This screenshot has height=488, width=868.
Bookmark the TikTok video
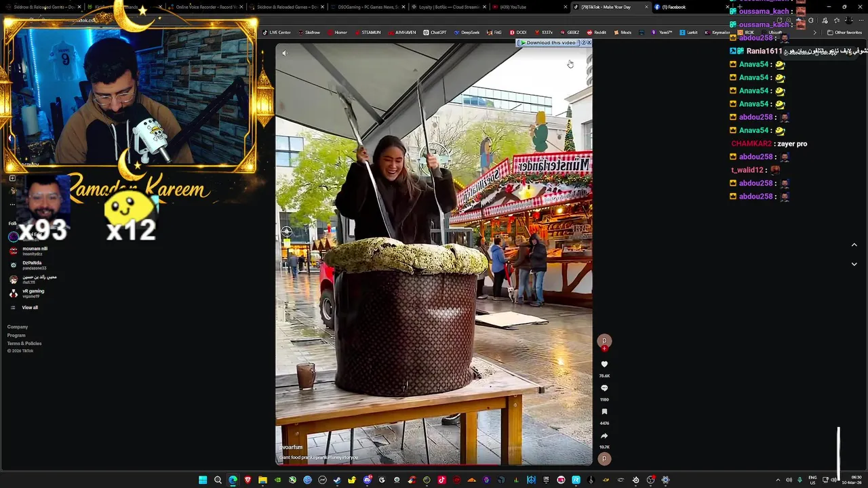point(604,412)
